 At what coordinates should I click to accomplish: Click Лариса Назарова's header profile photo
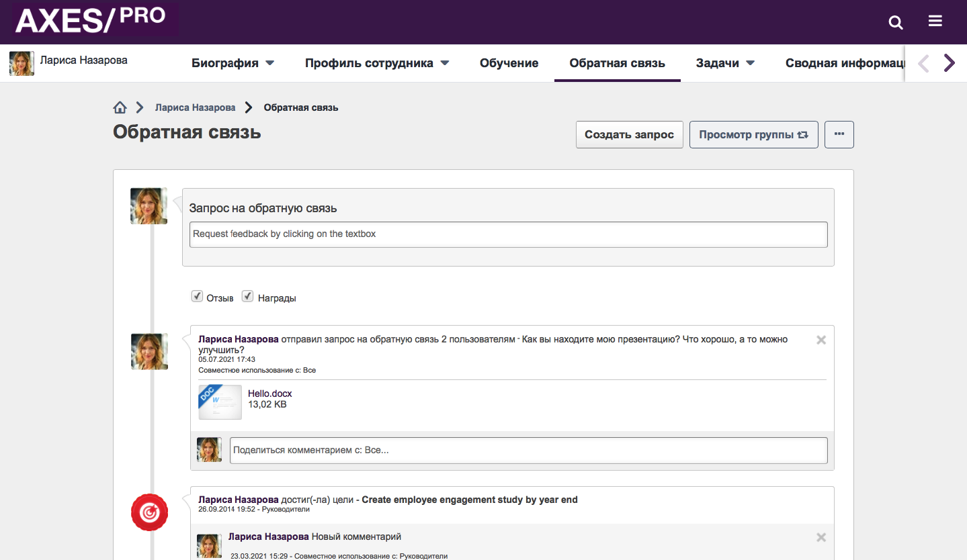22,63
